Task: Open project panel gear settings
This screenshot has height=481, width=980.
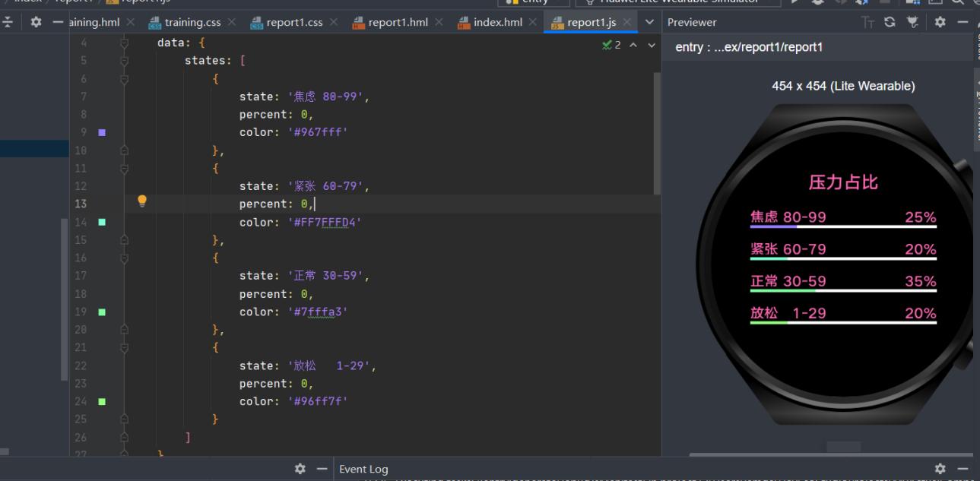Action: coord(35,23)
